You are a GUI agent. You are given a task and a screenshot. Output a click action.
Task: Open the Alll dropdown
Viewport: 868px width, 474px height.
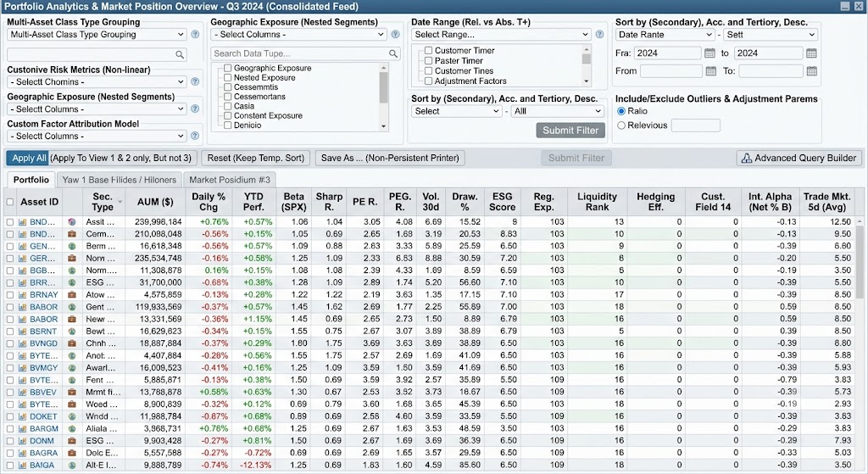[557, 111]
